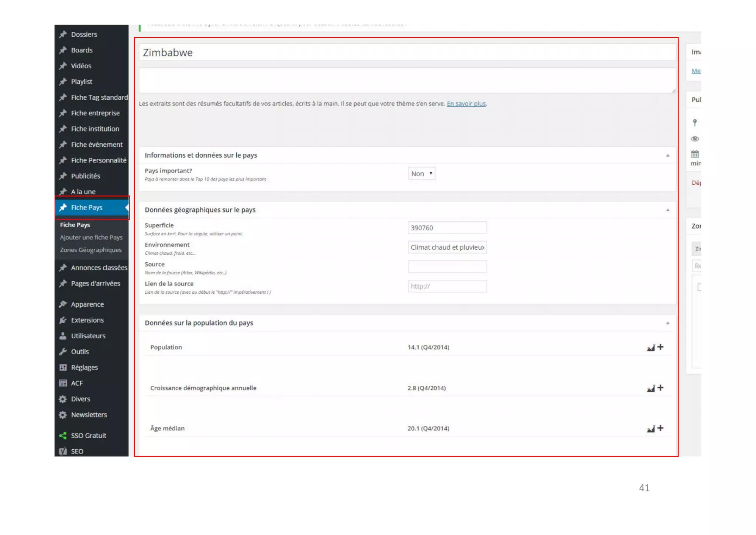Click the plus icon beside Population value

pos(660,347)
